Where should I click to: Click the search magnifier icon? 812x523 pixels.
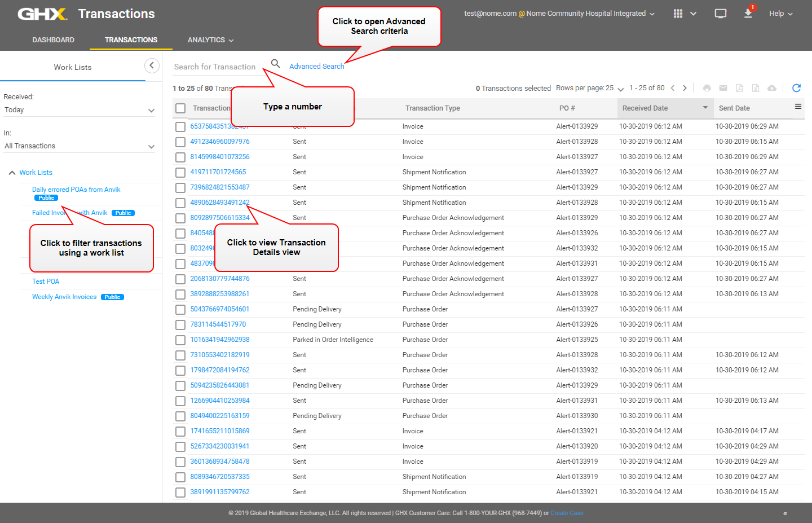275,64
